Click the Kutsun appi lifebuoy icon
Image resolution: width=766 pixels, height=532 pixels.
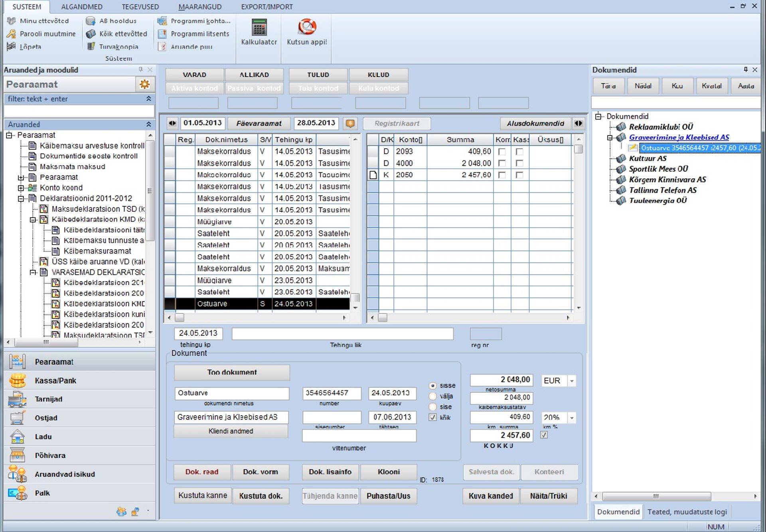click(307, 27)
